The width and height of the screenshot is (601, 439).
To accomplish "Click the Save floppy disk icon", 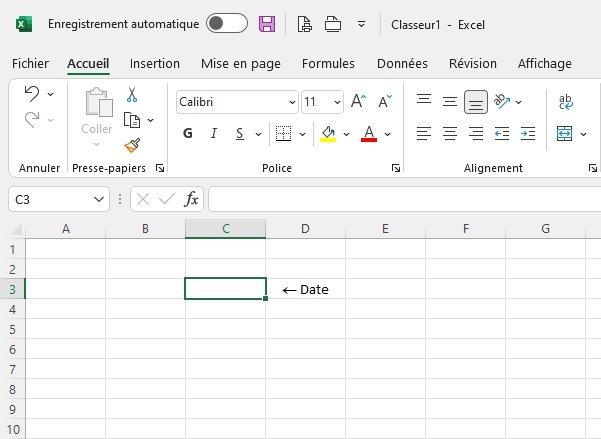I will click(x=267, y=24).
